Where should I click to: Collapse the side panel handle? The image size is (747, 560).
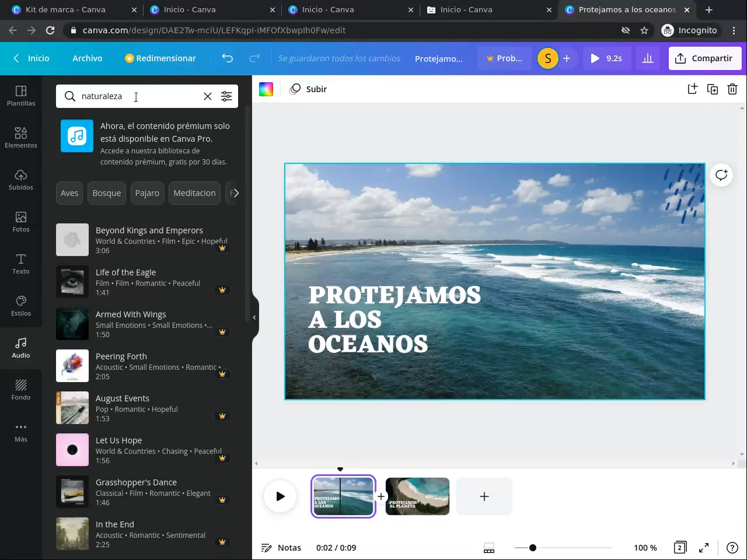[254, 317]
